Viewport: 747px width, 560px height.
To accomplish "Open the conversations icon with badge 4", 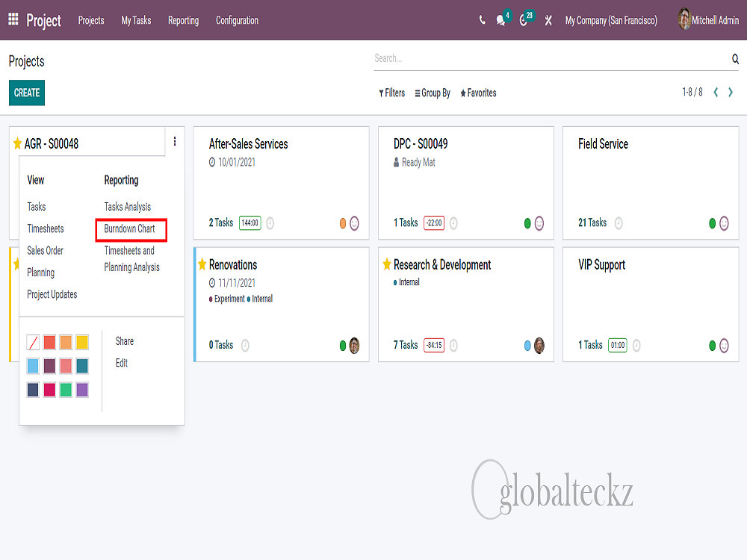I will (500, 20).
